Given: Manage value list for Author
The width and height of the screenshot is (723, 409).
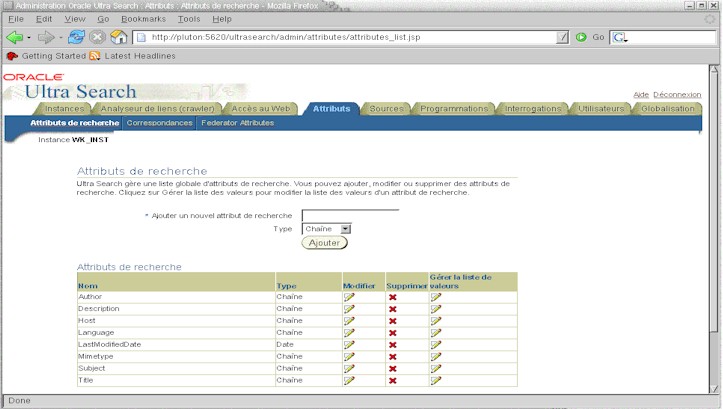Looking at the screenshot, I should [x=436, y=297].
